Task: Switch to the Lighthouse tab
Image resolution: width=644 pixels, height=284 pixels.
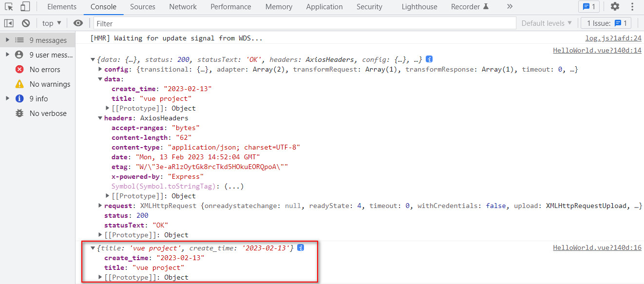Action: [419, 7]
